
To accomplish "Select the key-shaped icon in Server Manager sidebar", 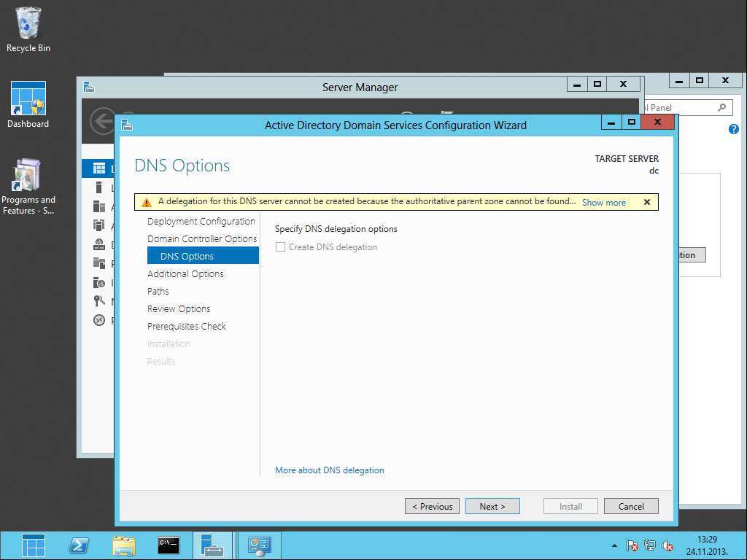I will [x=99, y=301].
